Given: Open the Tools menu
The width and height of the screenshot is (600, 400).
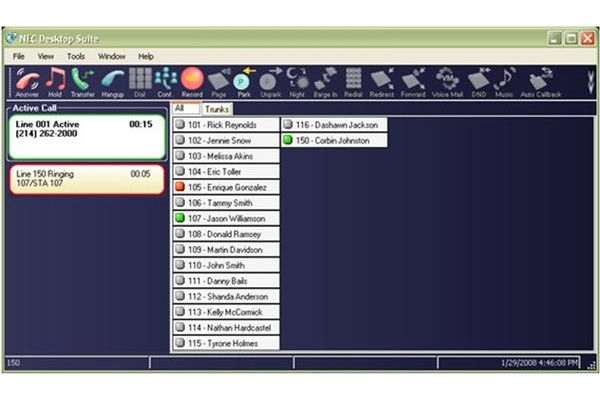Looking at the screenshot, I should coord(76,56).
